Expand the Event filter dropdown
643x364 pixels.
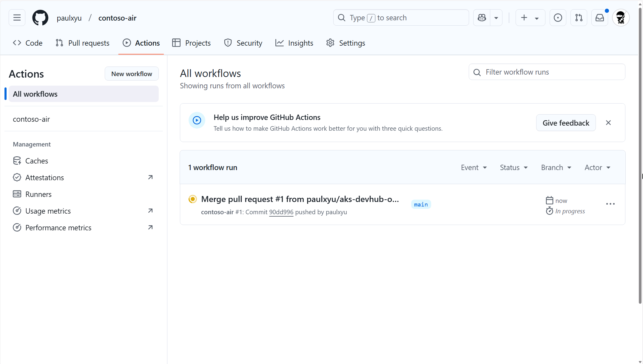coord(474,167)
